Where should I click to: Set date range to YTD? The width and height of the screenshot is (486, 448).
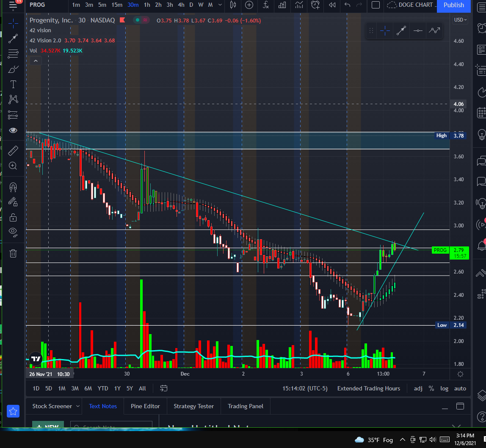(x=103, y=388)
